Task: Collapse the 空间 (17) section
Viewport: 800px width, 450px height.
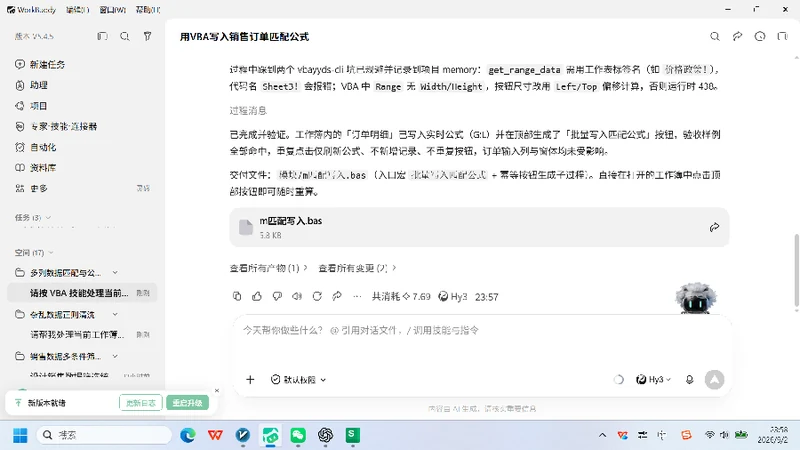Action: tap(34, 253)
